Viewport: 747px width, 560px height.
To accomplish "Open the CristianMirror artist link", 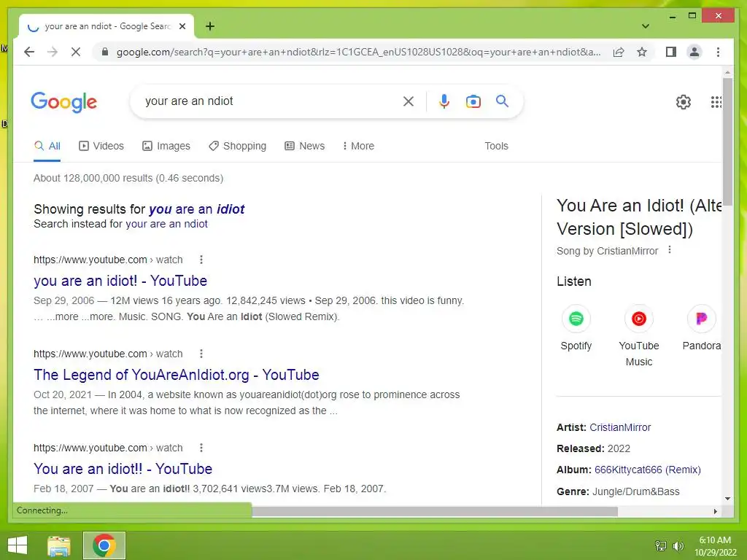I will 620,427.
